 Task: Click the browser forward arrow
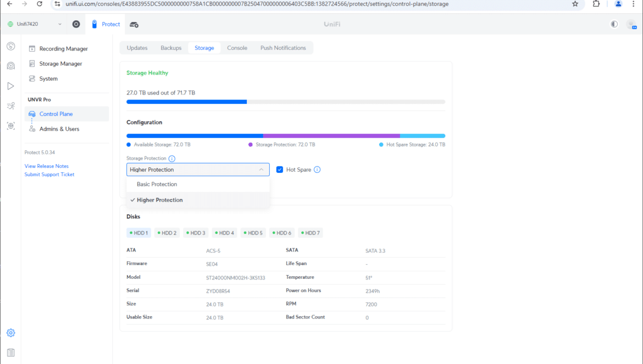point(24,4)
